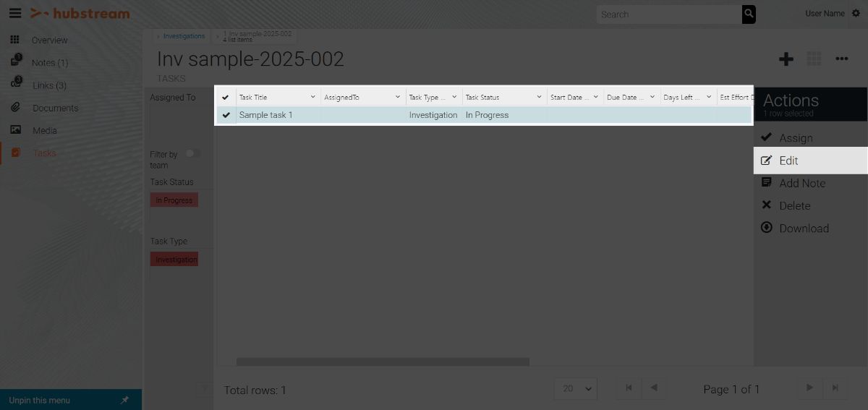The width and height of the screenshot is (868, 410).
Task: Click the Investigation type filter swatch
Action: pos(174,260)
